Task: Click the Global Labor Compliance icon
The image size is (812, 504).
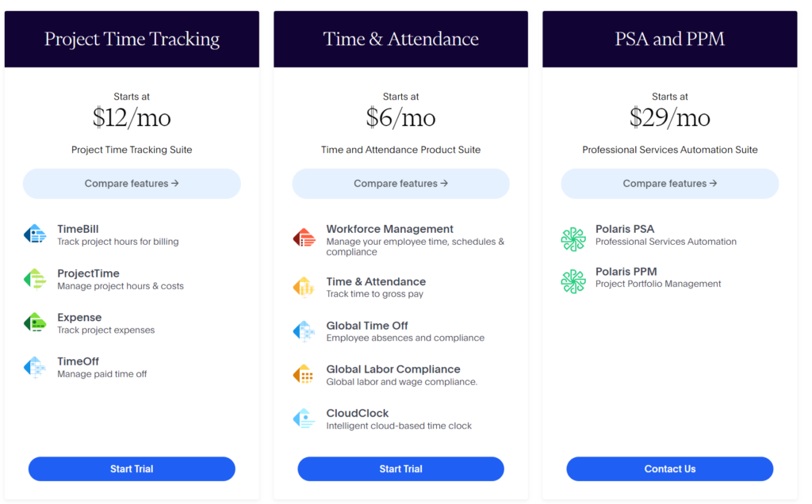Action: pos(304,375)
